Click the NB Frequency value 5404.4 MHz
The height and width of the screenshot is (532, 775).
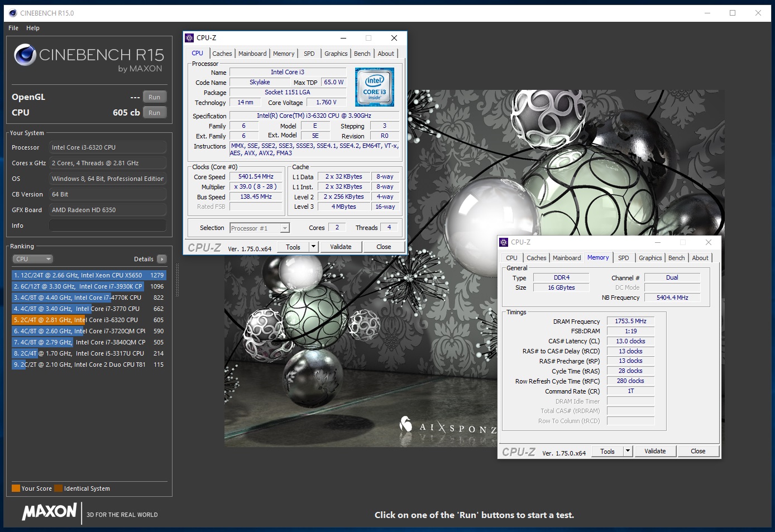(672, 298)
